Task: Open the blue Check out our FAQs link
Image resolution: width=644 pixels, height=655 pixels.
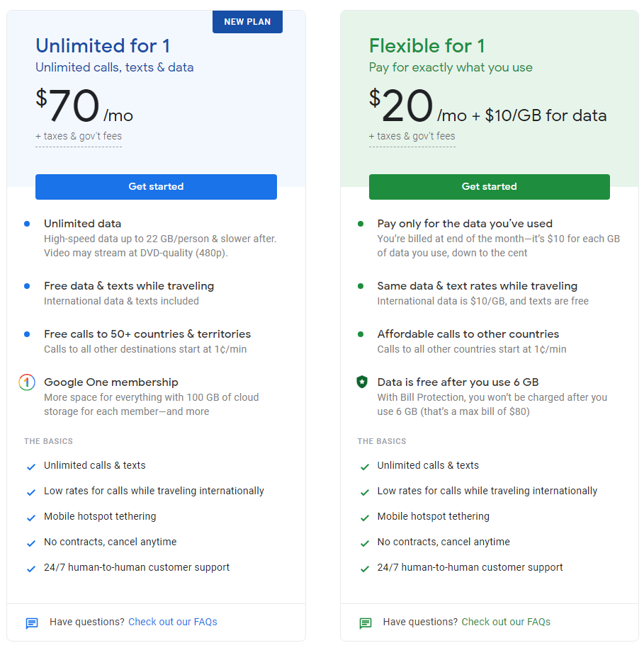Action: coord(172,622)
